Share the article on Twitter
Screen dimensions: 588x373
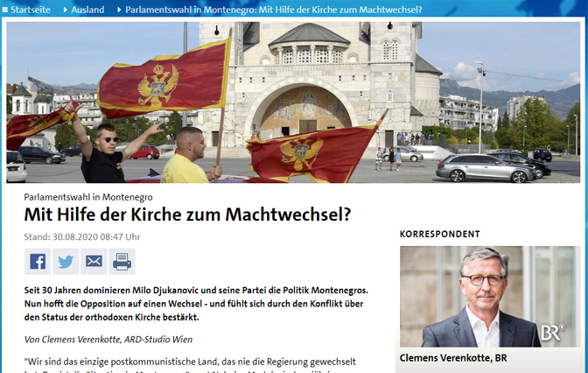click(x=66, y=261)
